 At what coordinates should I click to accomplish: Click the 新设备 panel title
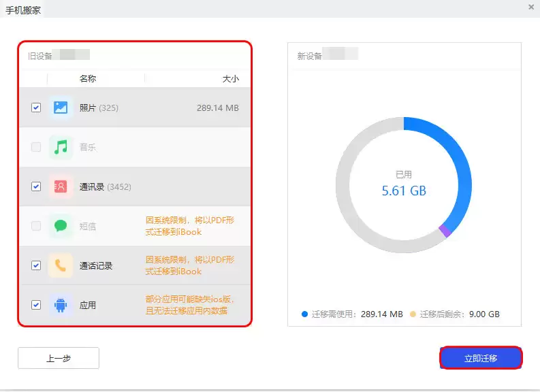click(x=310, y=56)
